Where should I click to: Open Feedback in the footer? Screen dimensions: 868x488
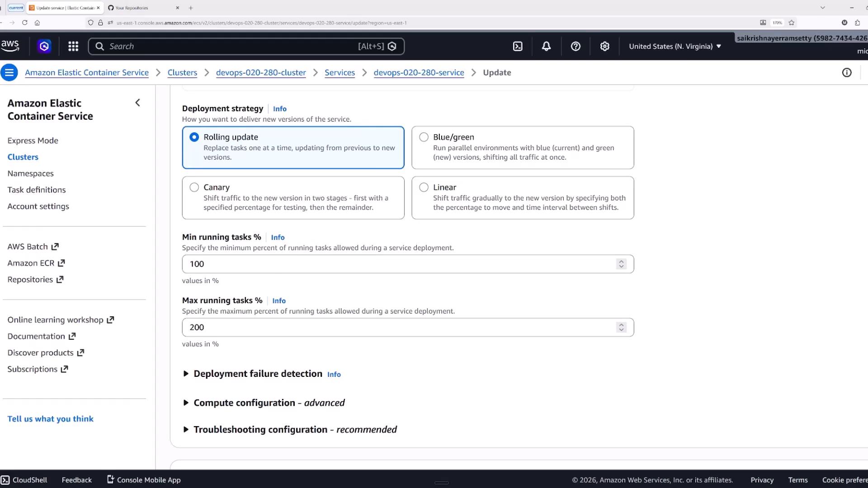tap(77, 480)
